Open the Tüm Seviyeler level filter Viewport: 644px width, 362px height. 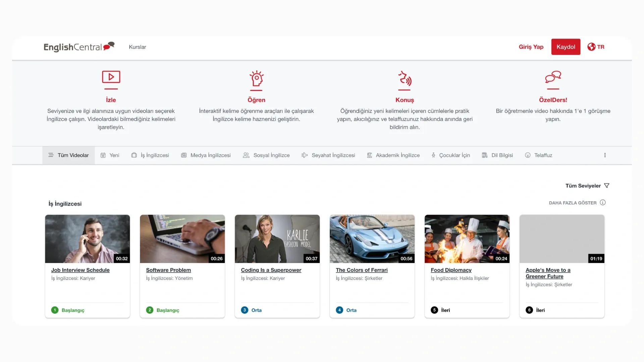pos(587,186)
